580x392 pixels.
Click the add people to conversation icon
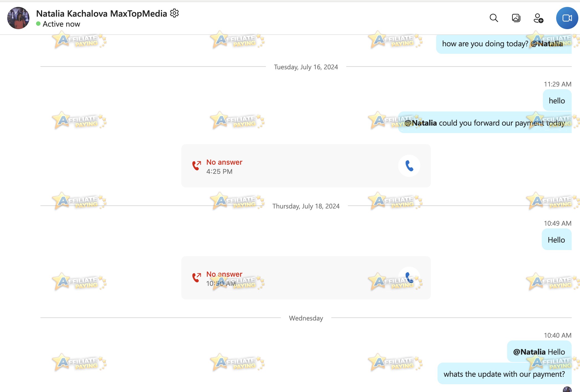click(x=538, y=18)
